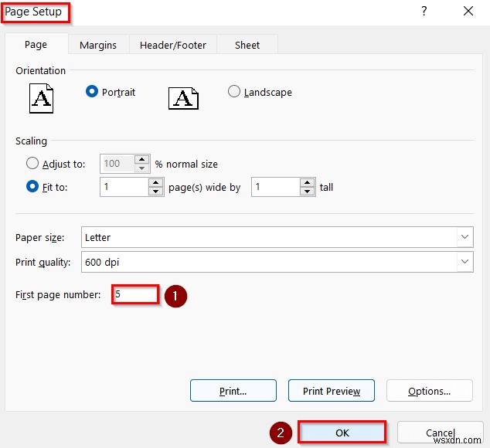Click the pages wide input field
Image resolution: width=490 pixels, height=448 pixels.
coord(124,187)
